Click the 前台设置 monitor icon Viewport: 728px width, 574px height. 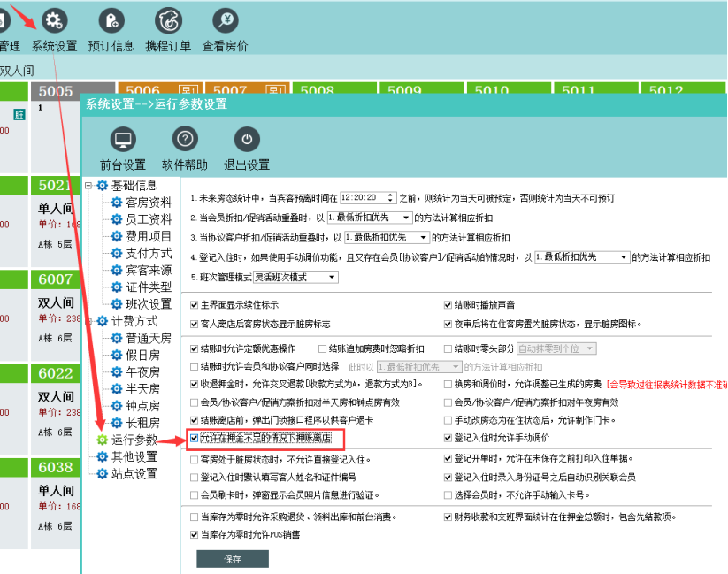(123, 140)
